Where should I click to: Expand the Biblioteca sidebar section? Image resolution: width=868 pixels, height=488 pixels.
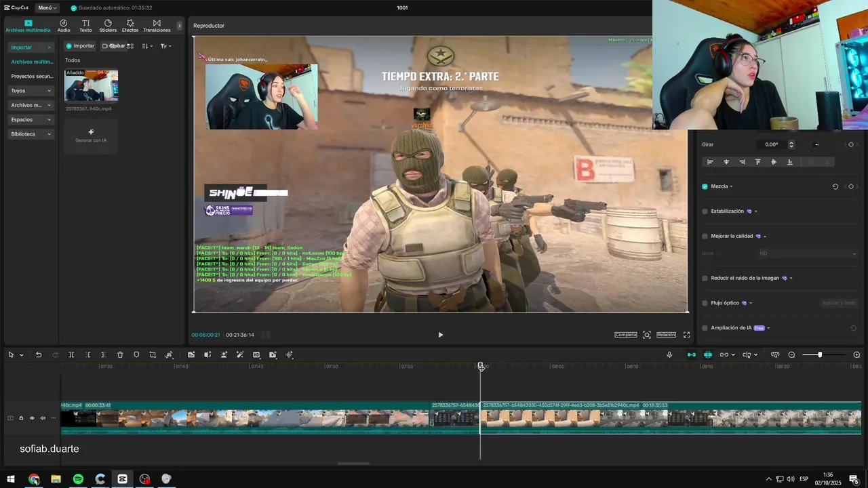click(31, 134)
